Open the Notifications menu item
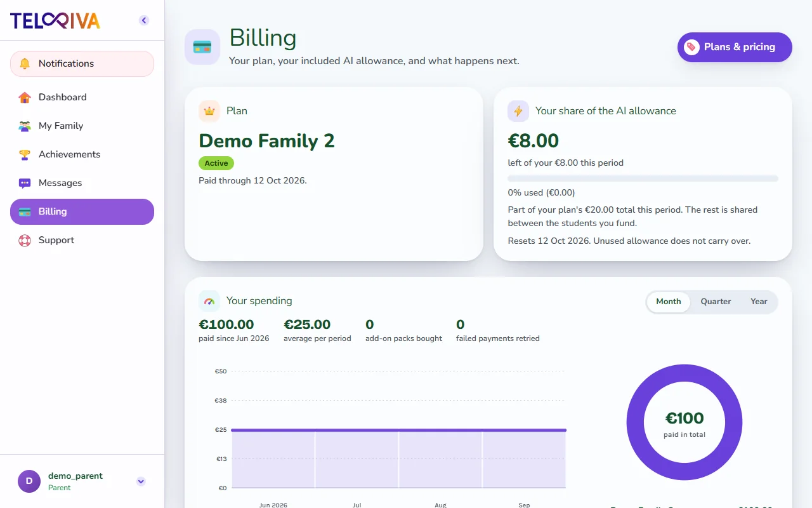The height and width of the screenshot is (508, 812). click(x=82, y=63)
